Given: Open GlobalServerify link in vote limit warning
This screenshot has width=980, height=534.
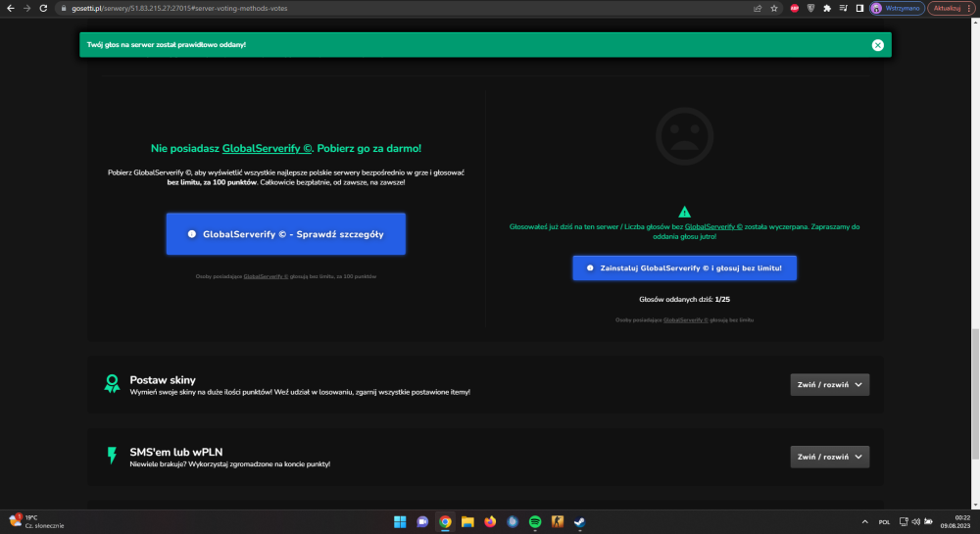Looking at the screenshot, I should coord(713,226).
